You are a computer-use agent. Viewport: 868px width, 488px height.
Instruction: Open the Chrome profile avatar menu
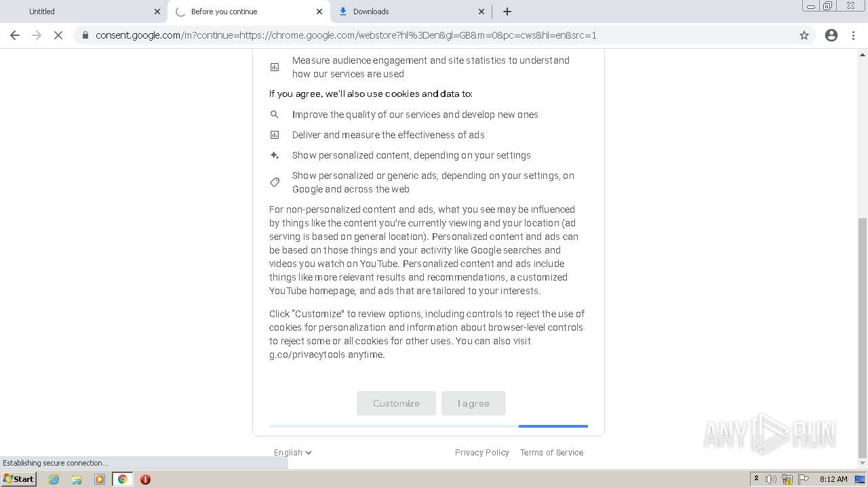point(831,35)
